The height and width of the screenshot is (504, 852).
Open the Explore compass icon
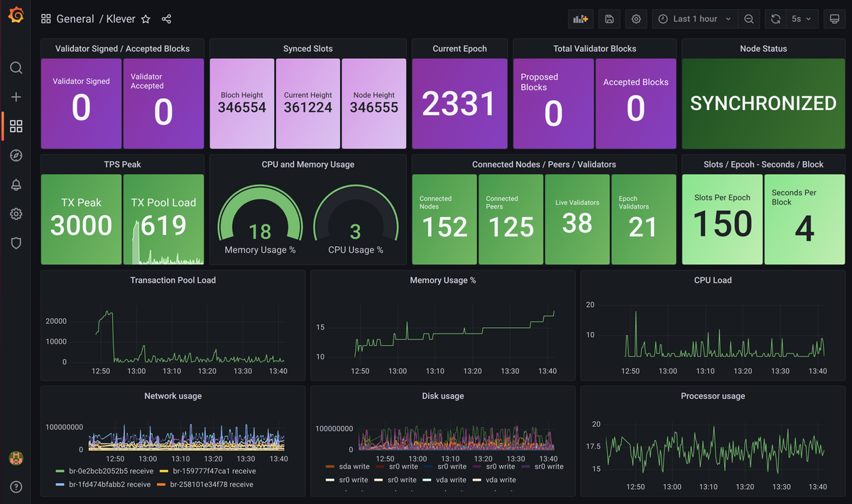16,155
